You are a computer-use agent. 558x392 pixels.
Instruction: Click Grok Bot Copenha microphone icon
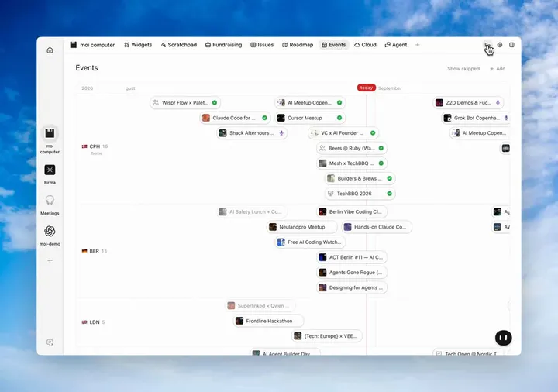pyautogui.click(x=506, y=118)
